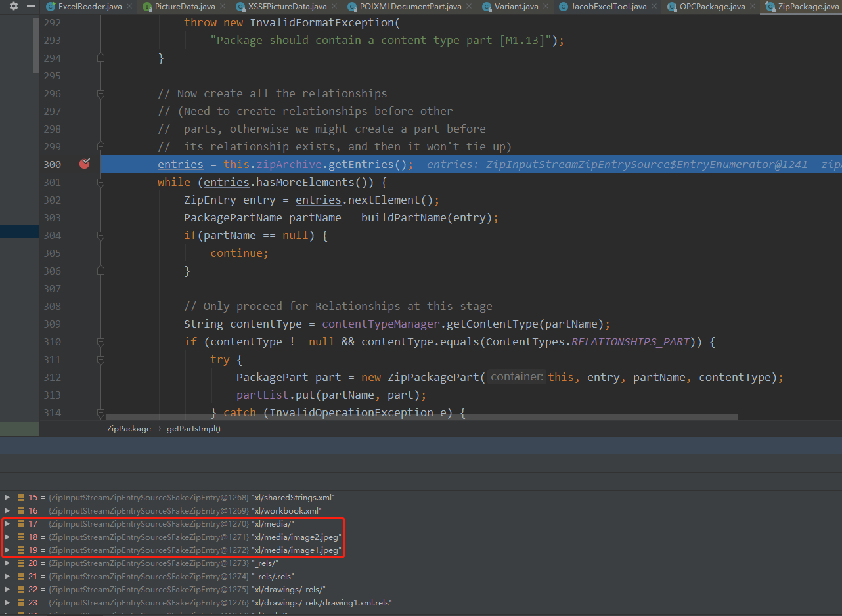Collapse the while loop at line 301

[x=100, y=182]
